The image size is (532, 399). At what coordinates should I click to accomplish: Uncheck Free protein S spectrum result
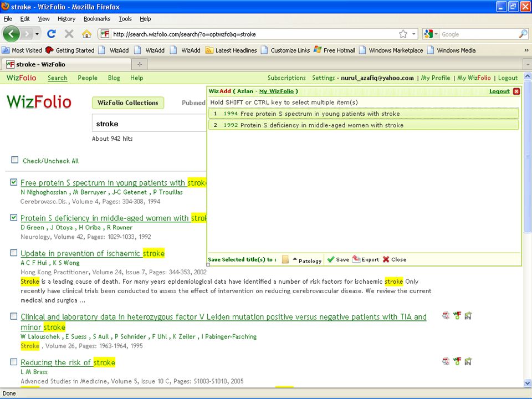13,182
